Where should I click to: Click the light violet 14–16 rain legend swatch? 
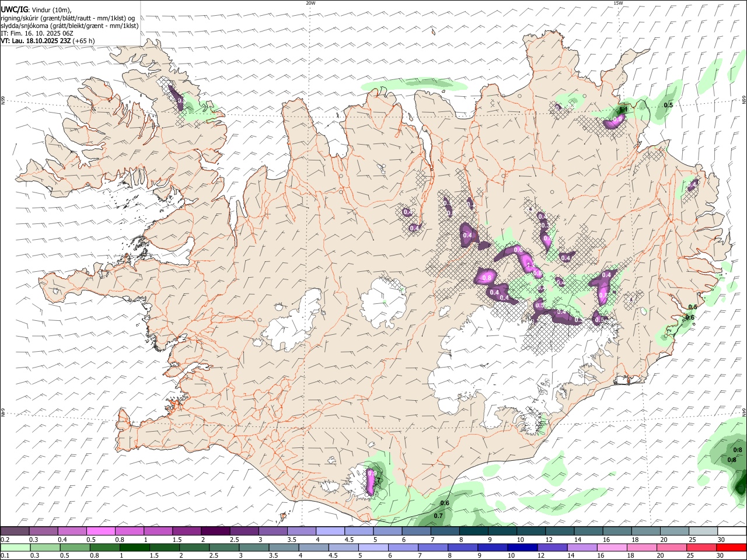point(582,547)
